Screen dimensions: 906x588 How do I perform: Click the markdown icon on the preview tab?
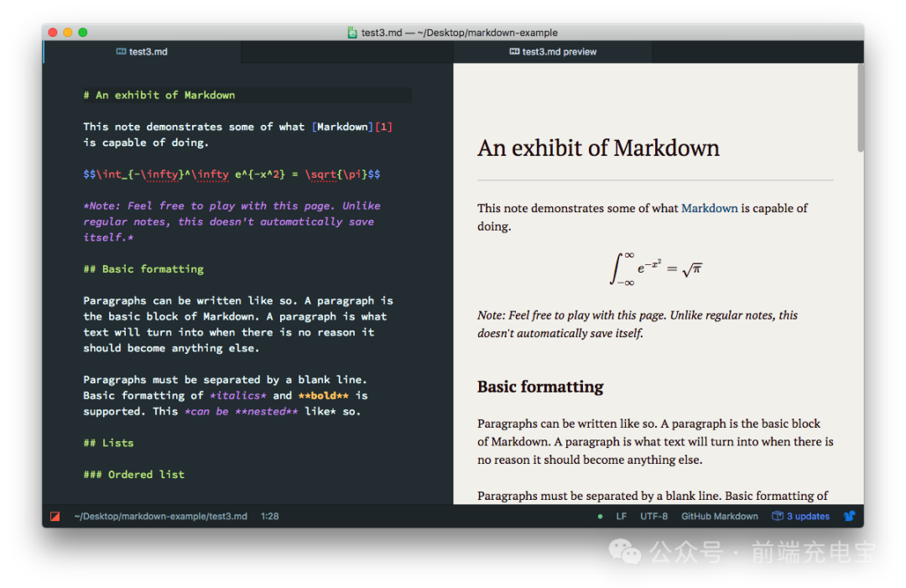tap(514, 51)
